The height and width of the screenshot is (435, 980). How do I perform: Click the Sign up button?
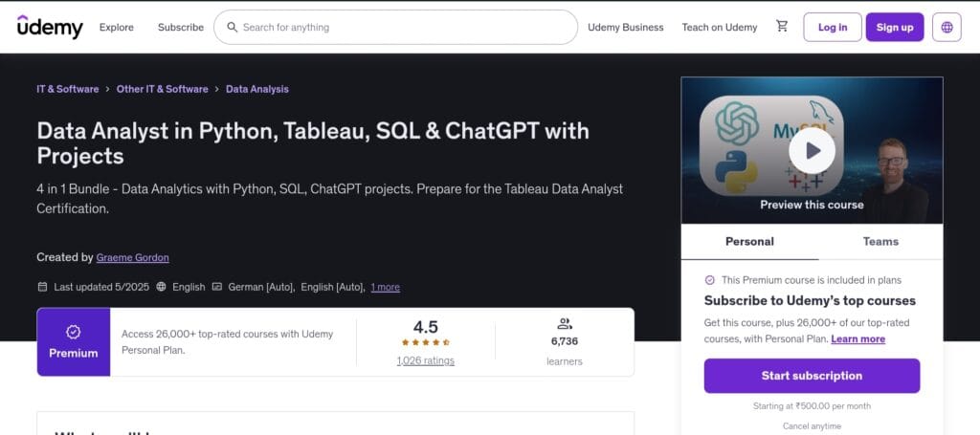pos(895,28)
